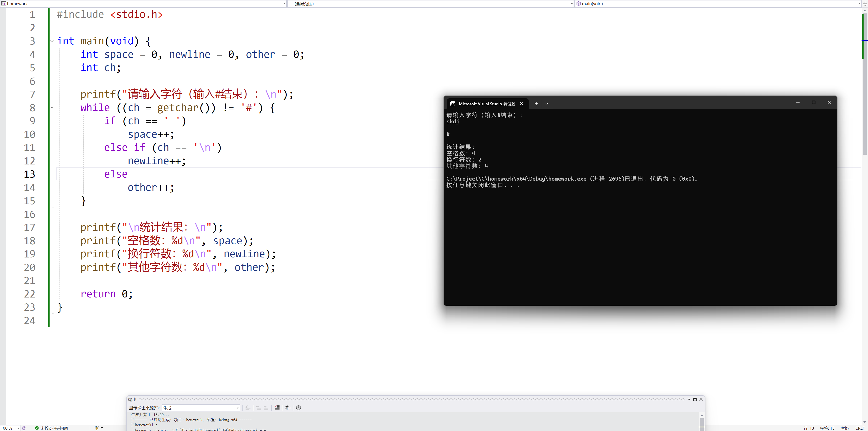Toggle word wrap in output panel
The height and width of the screenshot is (431, 868).
pos(288,408)
